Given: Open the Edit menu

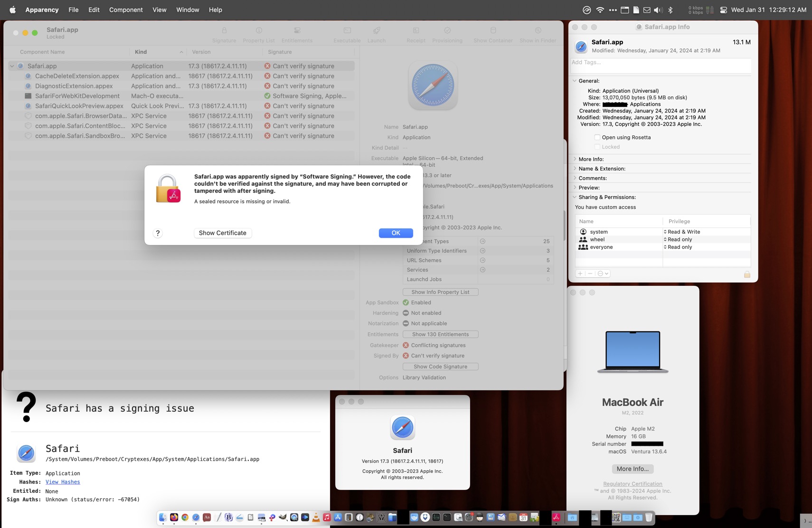Looking at the screenshot, I should point(94,9).
